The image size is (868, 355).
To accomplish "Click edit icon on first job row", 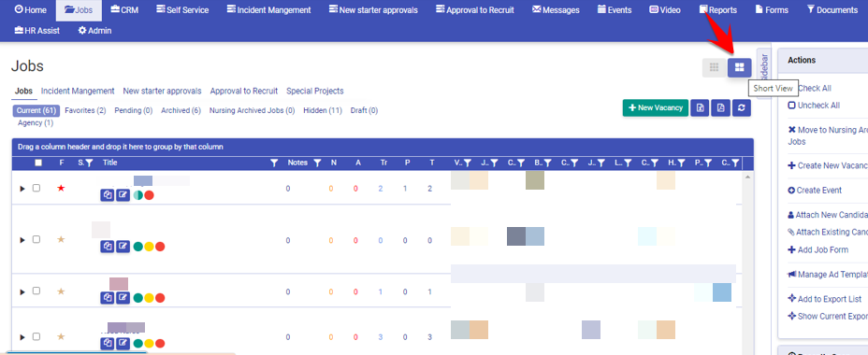I will coord(123,195).
